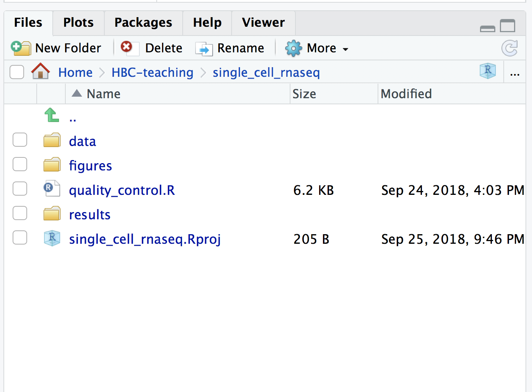Click the Modified column header
The height and width of the screenshot is (392, 532).
(x=406, y=94)
